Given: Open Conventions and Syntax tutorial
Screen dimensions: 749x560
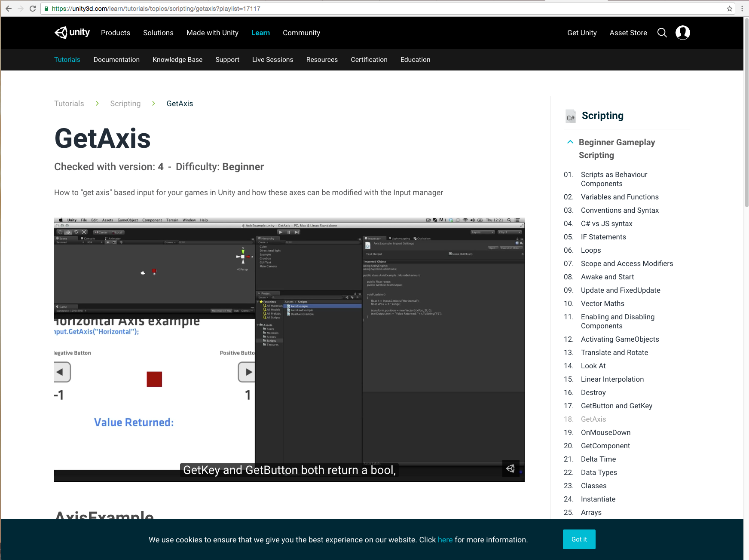Looking at the screenshot, I should click(x=620, y=210).
